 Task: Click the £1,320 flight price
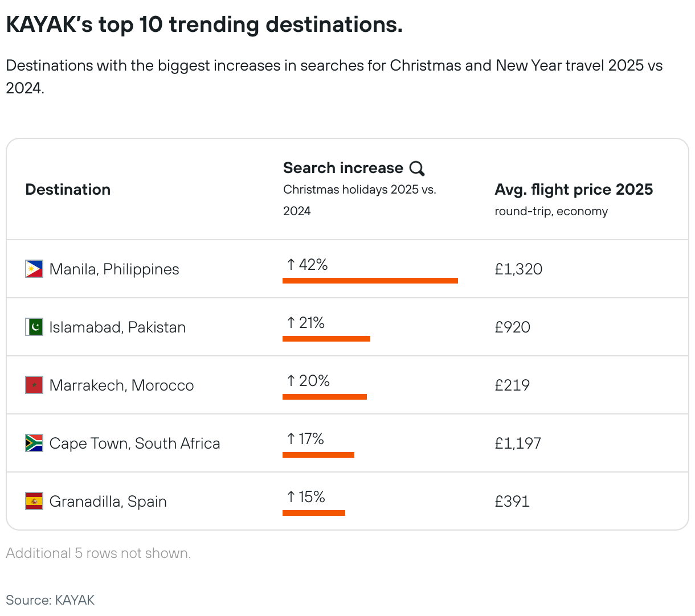point(518,269)
